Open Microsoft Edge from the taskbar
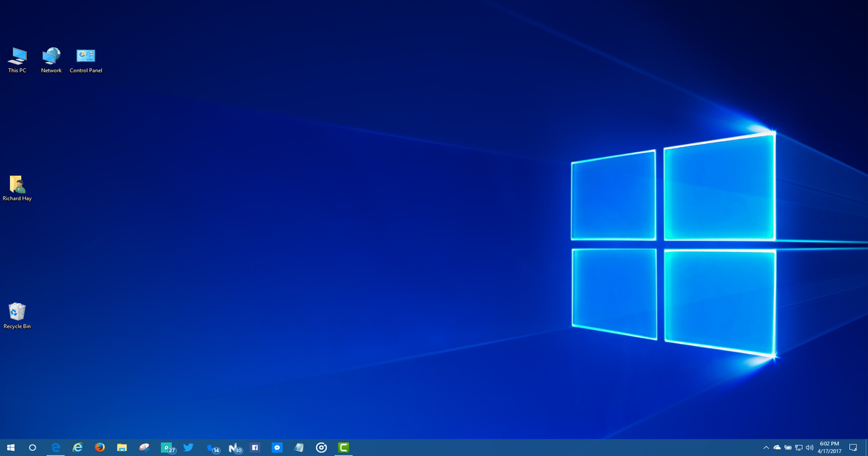The image size is (868, 456). (x=55, y=448)
